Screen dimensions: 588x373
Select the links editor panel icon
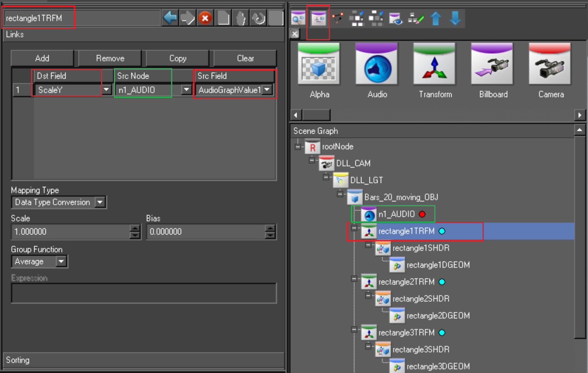318,19
